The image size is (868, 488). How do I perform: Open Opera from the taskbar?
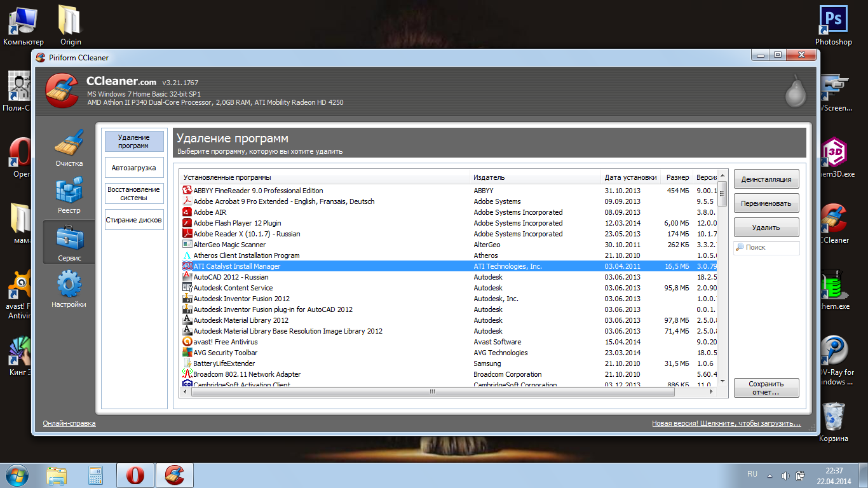tap(135, 475)
